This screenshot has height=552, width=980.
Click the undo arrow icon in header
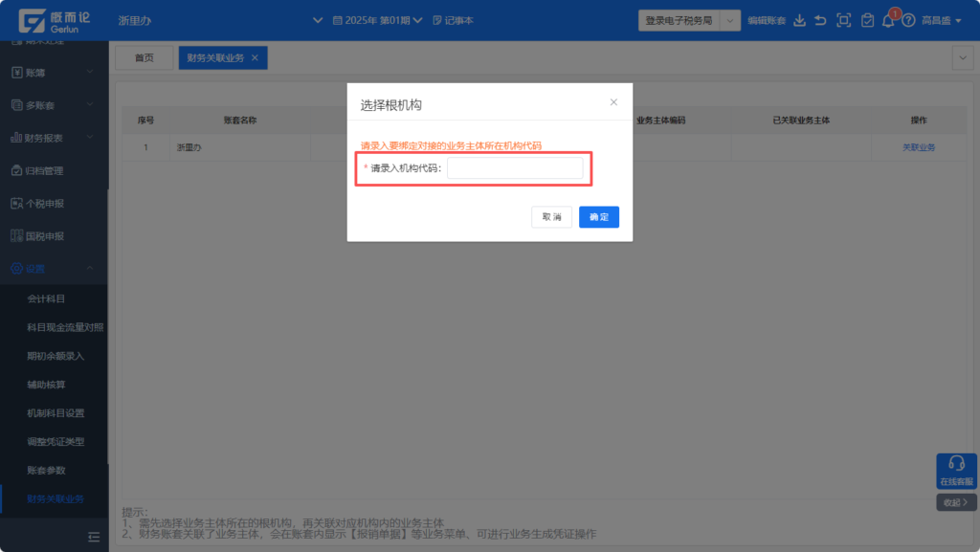click(x=820, y=20)
